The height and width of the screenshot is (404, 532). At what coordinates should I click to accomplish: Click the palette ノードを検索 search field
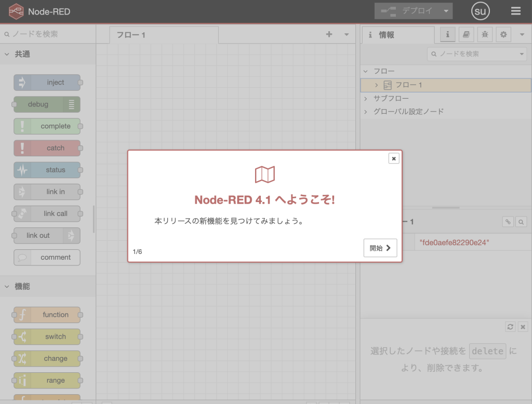(49, 34)
